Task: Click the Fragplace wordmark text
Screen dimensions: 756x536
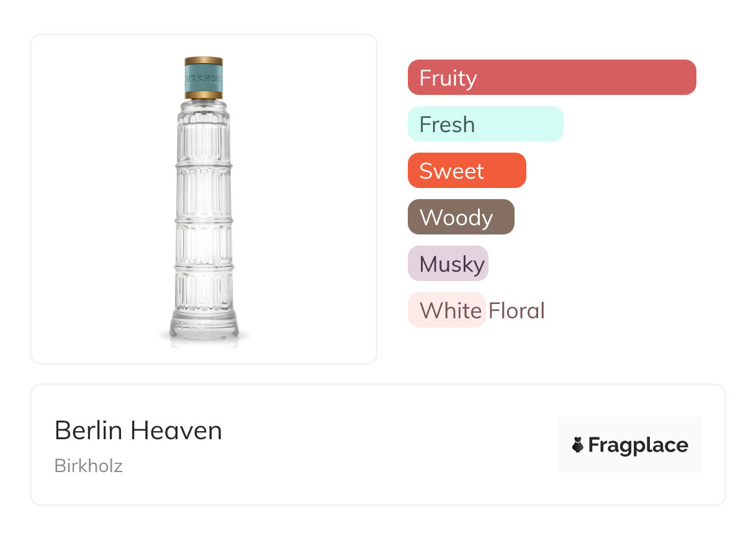Action: pos(638,445)
